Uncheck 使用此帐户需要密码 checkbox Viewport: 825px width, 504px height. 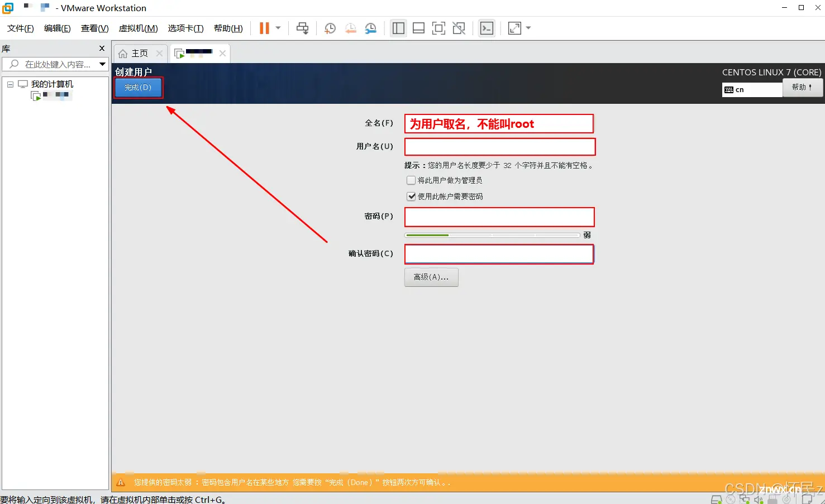click(x=411, y=196)
